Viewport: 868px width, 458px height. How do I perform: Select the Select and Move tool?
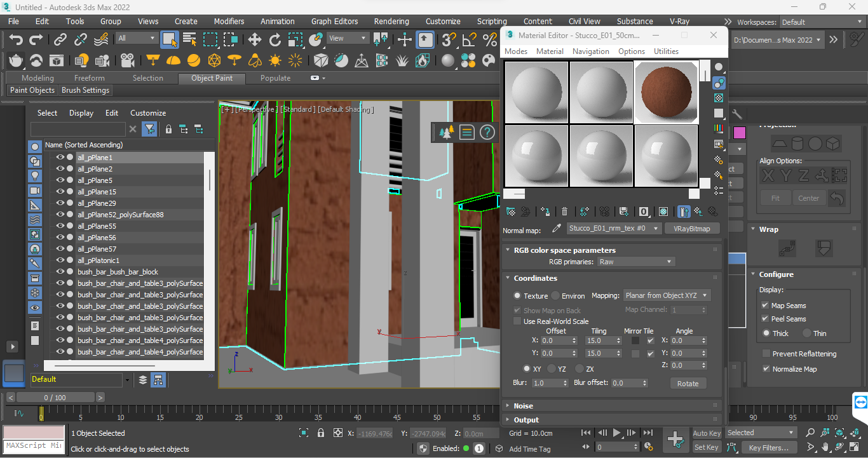coord(255,39)
